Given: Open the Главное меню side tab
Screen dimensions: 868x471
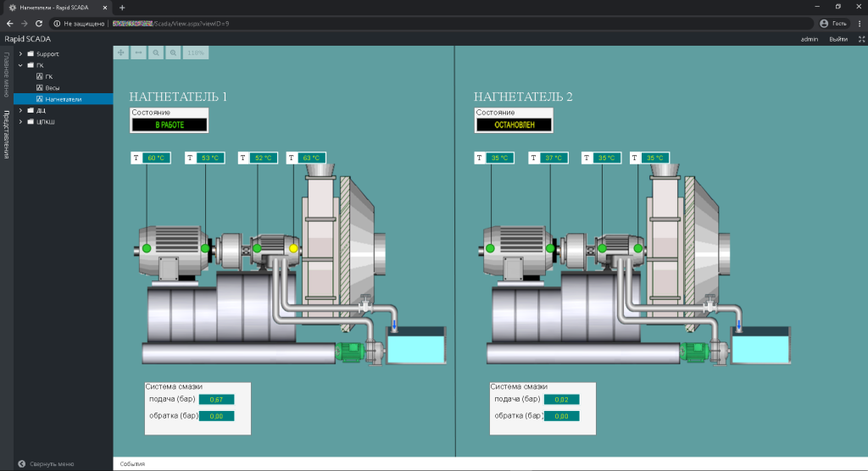Looking at the screenshot, I should [x=6, y=75].
